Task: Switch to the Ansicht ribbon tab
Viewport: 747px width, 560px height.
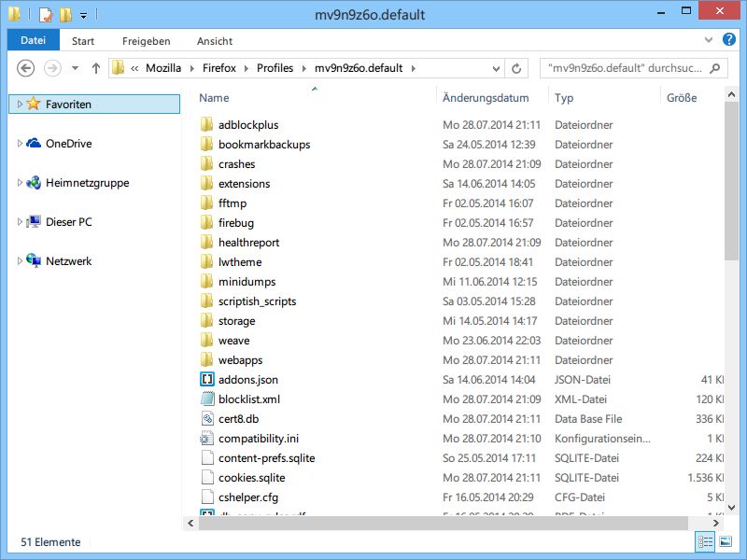Action: point(215,41)
